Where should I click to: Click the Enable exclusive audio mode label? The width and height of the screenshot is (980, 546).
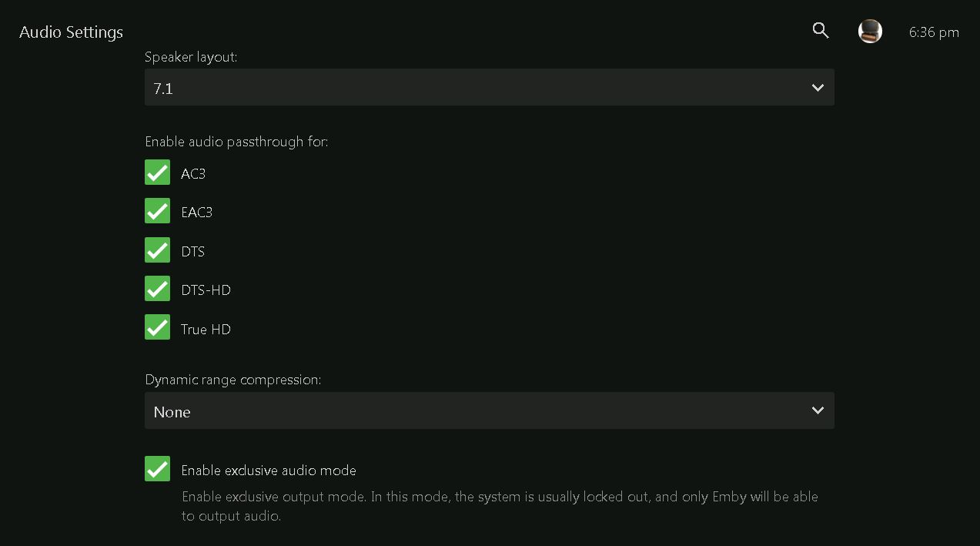tap(269, 470)
